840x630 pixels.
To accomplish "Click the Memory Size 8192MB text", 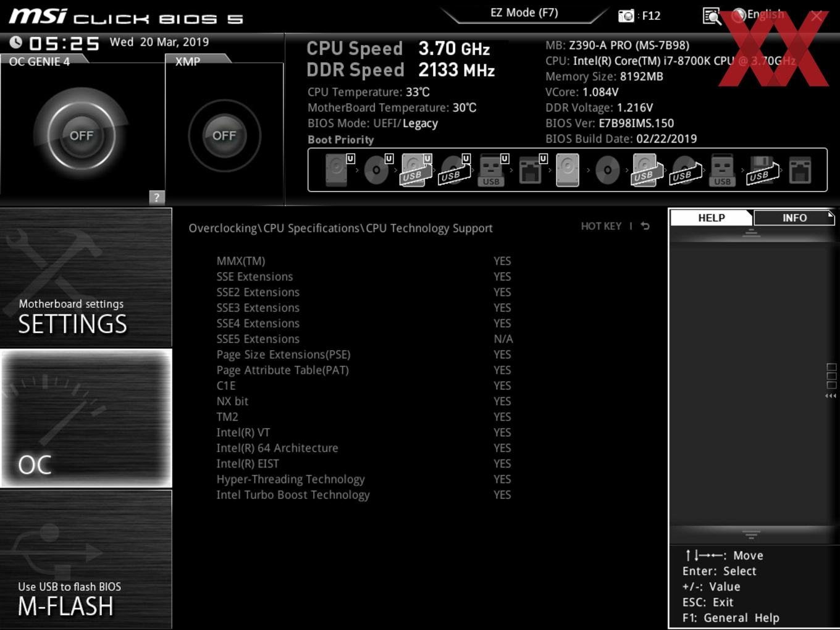I will point(604,77).
